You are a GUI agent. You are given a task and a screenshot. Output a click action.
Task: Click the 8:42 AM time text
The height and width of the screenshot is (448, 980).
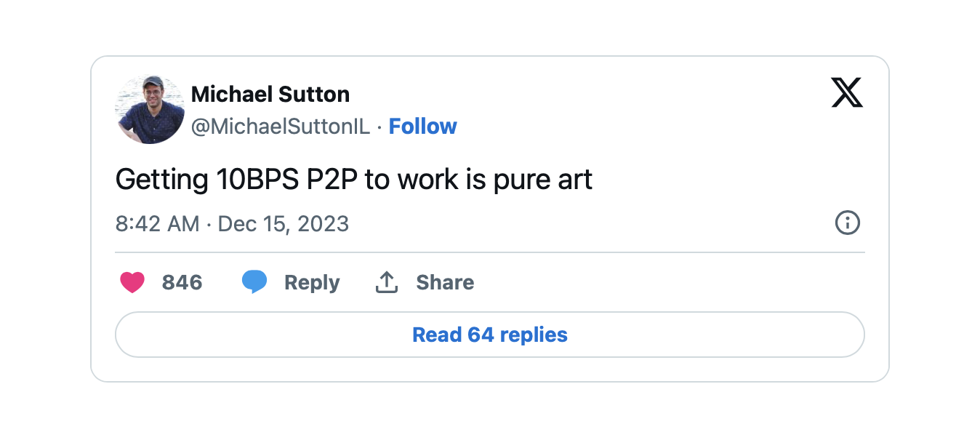pyautogui.click(x=157, y=223)
